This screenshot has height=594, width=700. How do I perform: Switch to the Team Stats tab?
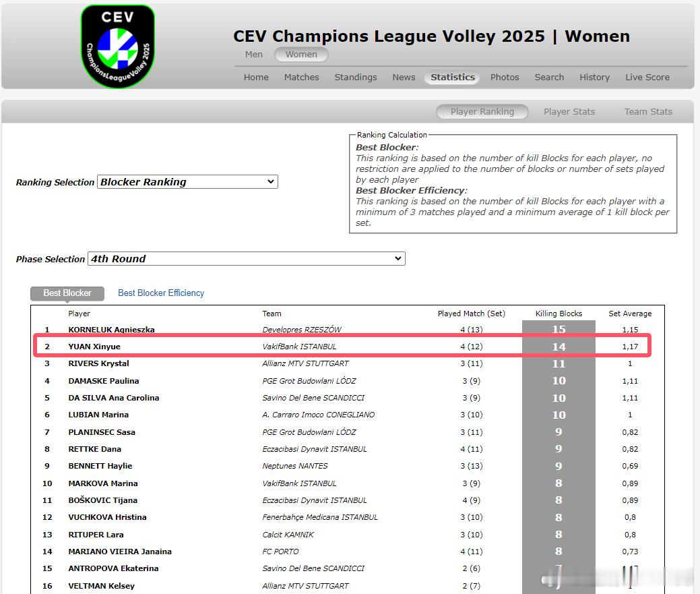(x=648, y=112)
